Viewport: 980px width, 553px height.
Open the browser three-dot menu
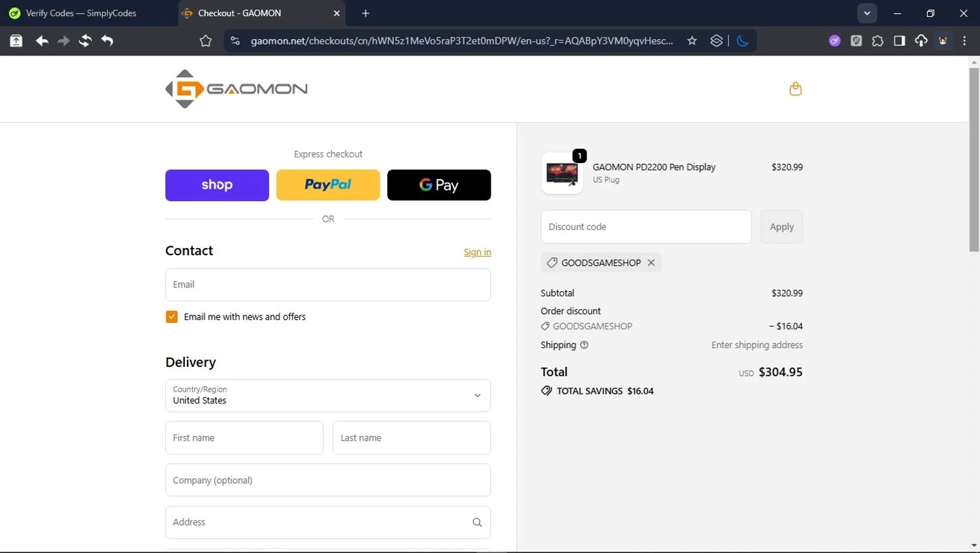[964, 40]
